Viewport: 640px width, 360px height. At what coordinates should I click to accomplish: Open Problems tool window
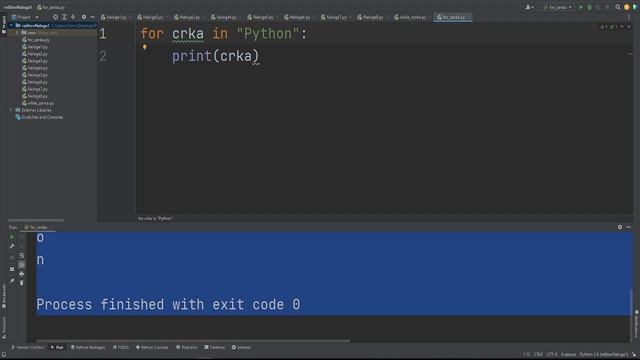(187, 347)
